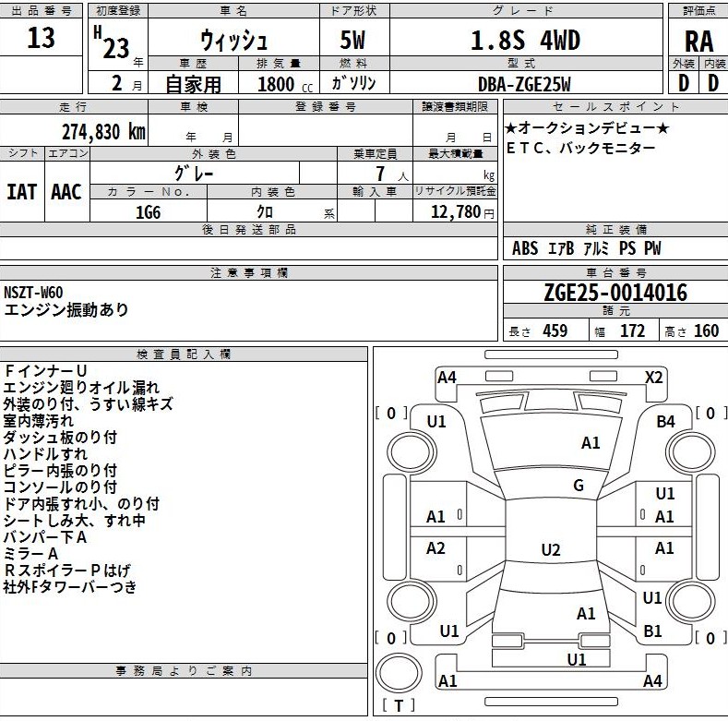Screen dimensions: 728x721
Task: Select the FインナーU inspector note
Action: [x=45, y=371]
